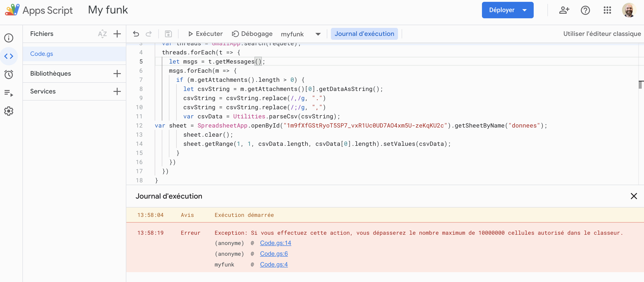Click the Bibliothèques section label
This screenshot has height=282, width=644.
point(51,73)
